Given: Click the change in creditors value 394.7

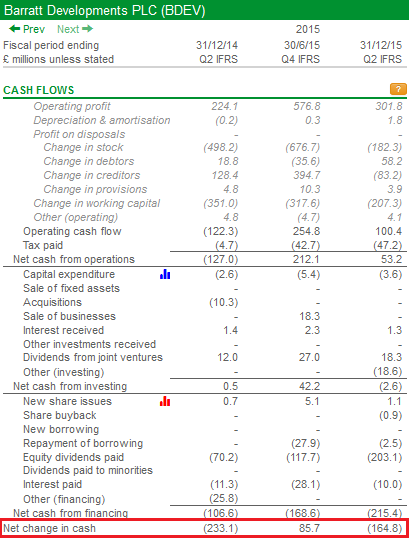Looking at the screenshot, I should [x=307, y=175].
